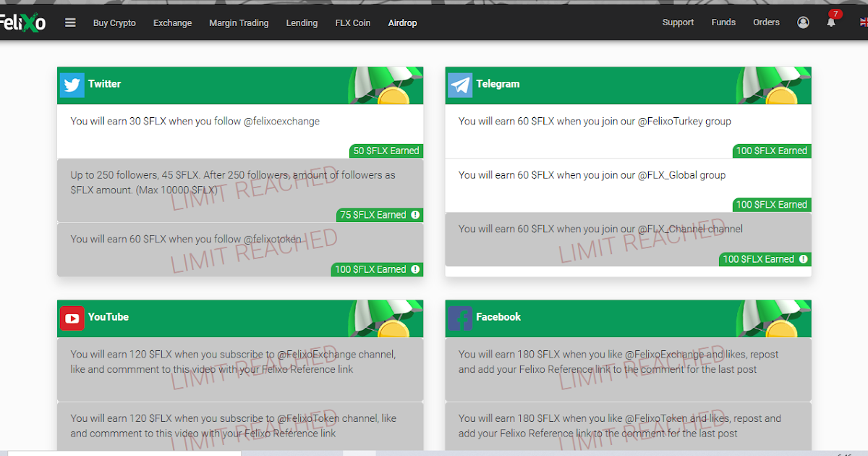Click 100 $FLX Earned badge for @FLX_Channel
The image size is (868, 456).
coord(765,259)
